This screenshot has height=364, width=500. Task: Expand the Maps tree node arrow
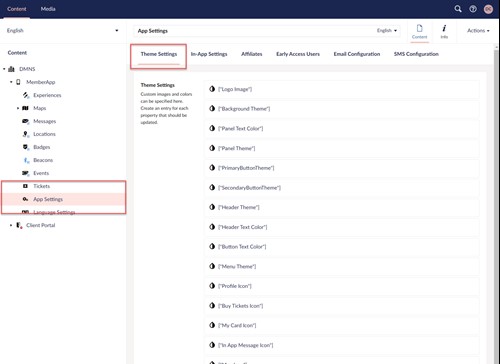tap(18, 108)
